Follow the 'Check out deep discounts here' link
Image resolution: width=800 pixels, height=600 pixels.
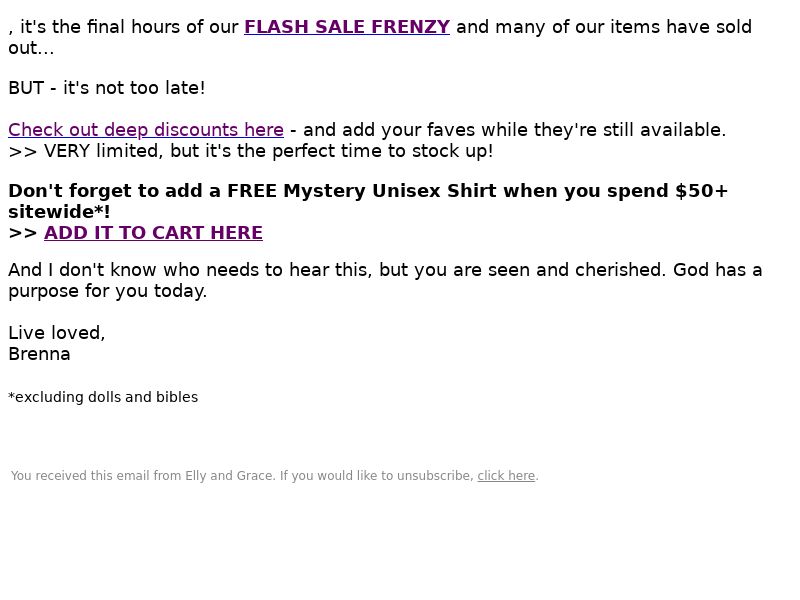[146, 130]
